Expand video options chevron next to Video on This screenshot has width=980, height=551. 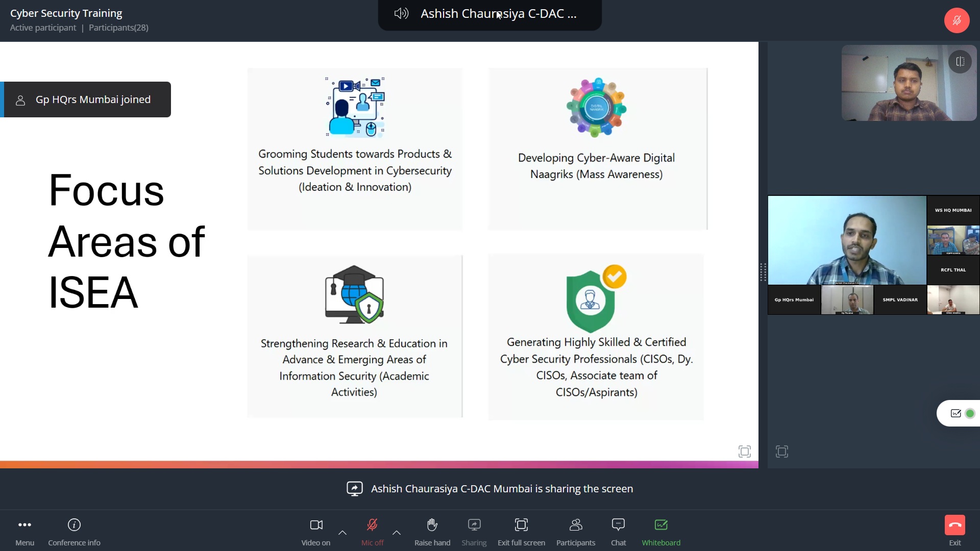(342, 533)
